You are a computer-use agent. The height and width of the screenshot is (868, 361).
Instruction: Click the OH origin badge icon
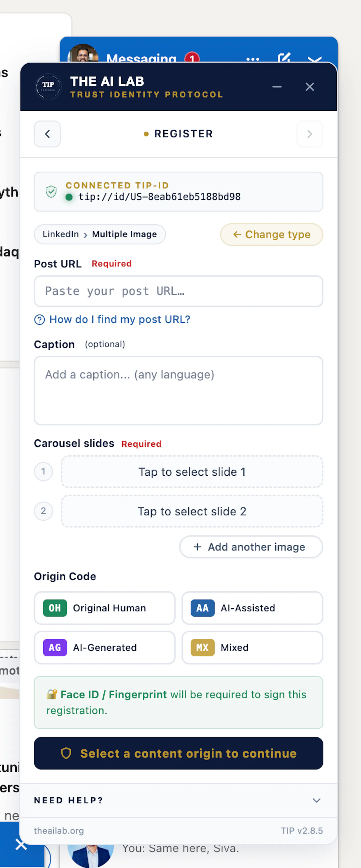55,608
